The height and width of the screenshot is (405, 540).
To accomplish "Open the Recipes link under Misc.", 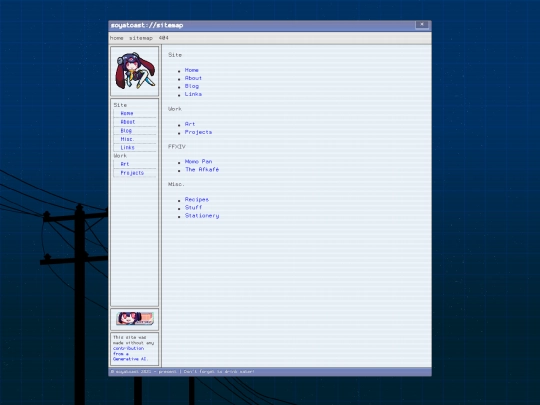I will [x=197, y=199].
